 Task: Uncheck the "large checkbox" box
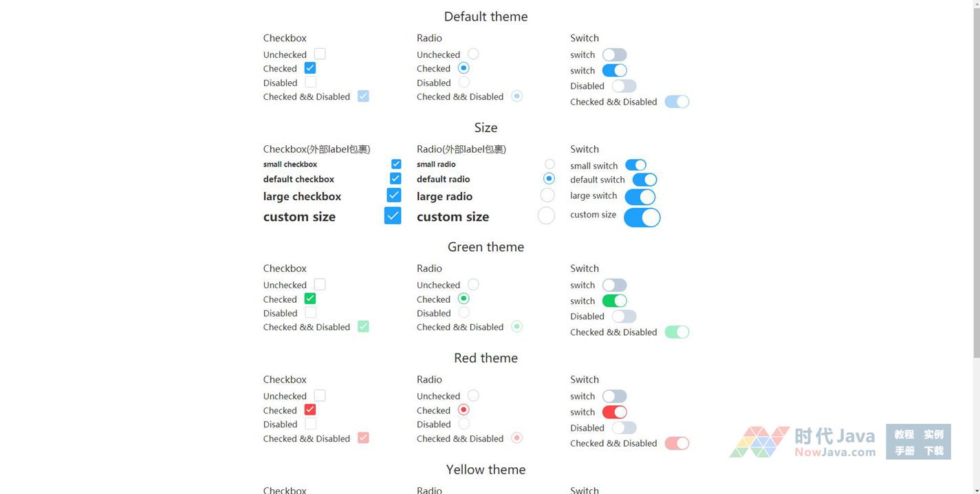pos(394,195)
